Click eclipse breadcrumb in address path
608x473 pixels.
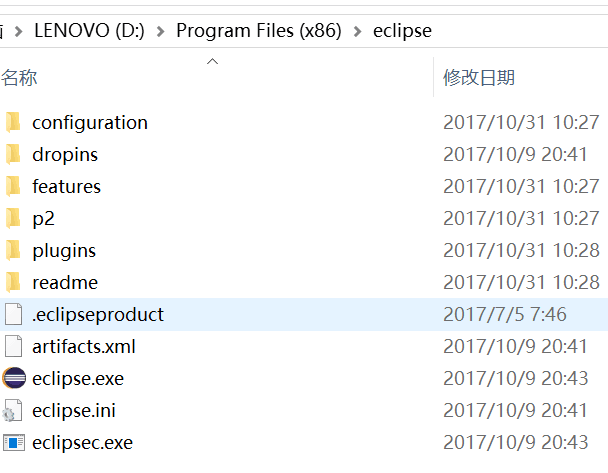tap(402, 31)
